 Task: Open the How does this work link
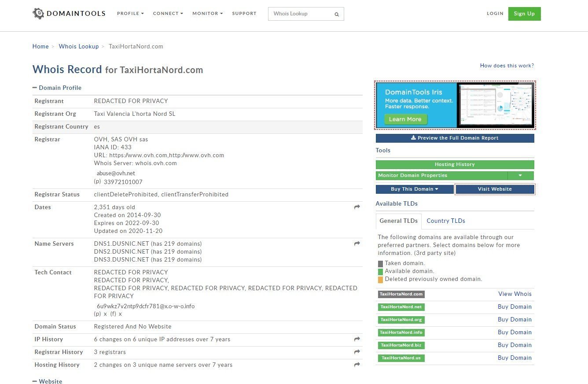[x=507, y=66]
